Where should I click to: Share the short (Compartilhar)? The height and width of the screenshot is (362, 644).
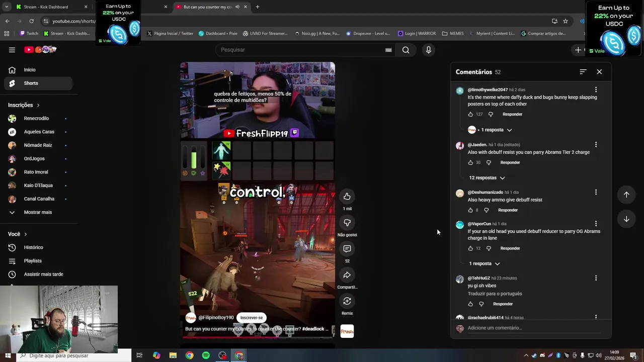(x=347, y=275)
